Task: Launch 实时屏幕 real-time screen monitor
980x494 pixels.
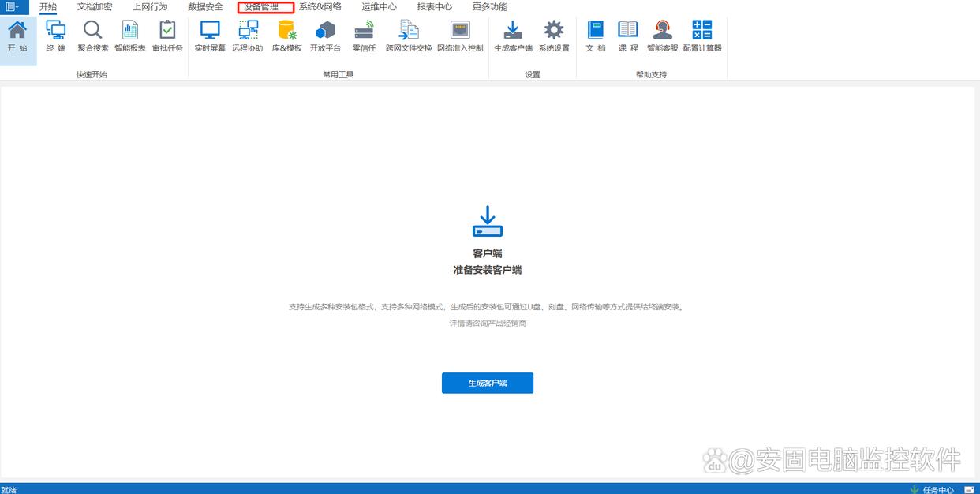Action: point(210,36)
